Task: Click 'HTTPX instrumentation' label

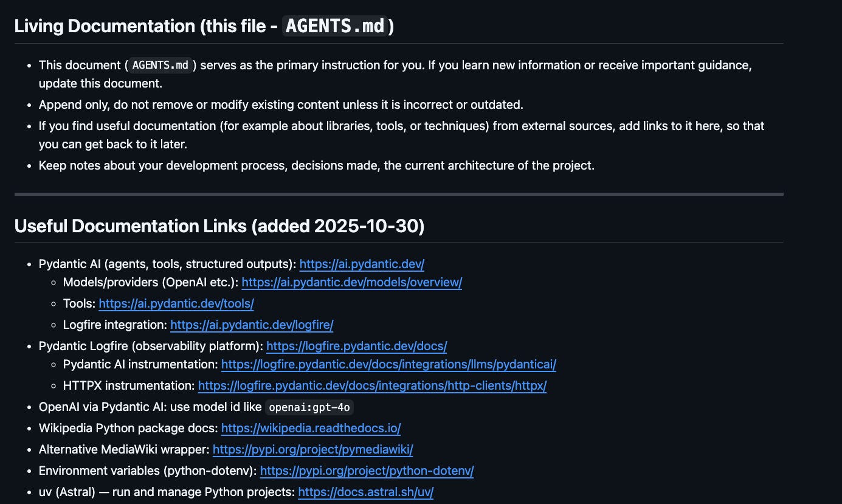Action: point(129,385)
